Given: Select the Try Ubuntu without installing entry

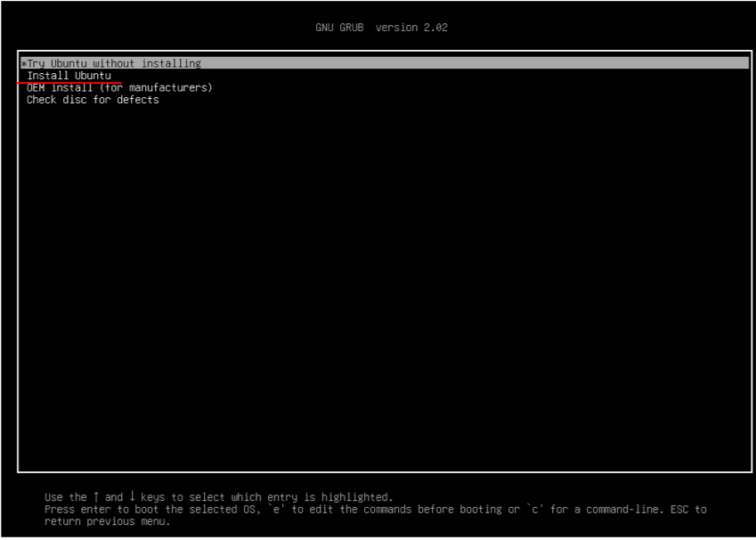Looking at the screenshot, I should [x=114, y=63].
